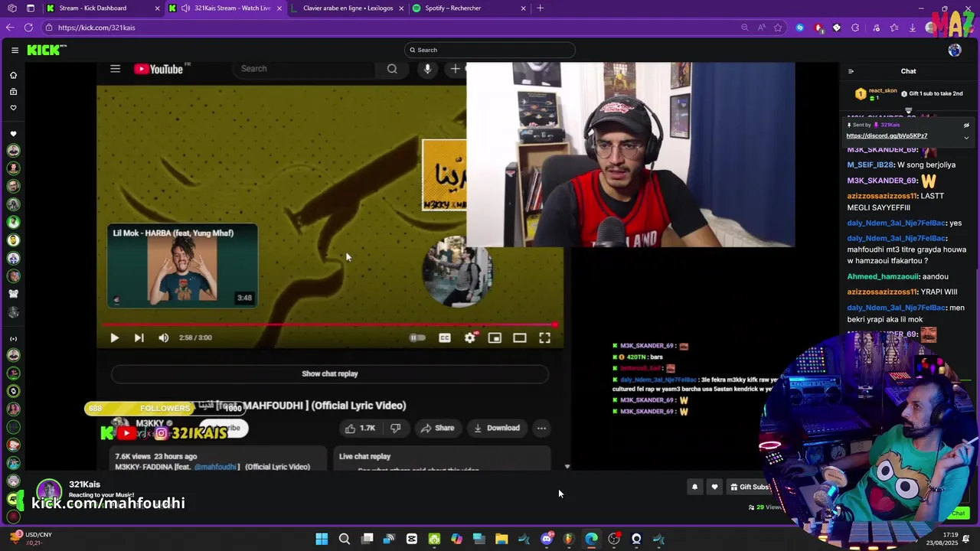Image resolution: width=980 pixels, height=551 pixels.
Task: Click the settings gear in the streamed YouTube player
Action: pyautogui.click(x=470, y=337)
